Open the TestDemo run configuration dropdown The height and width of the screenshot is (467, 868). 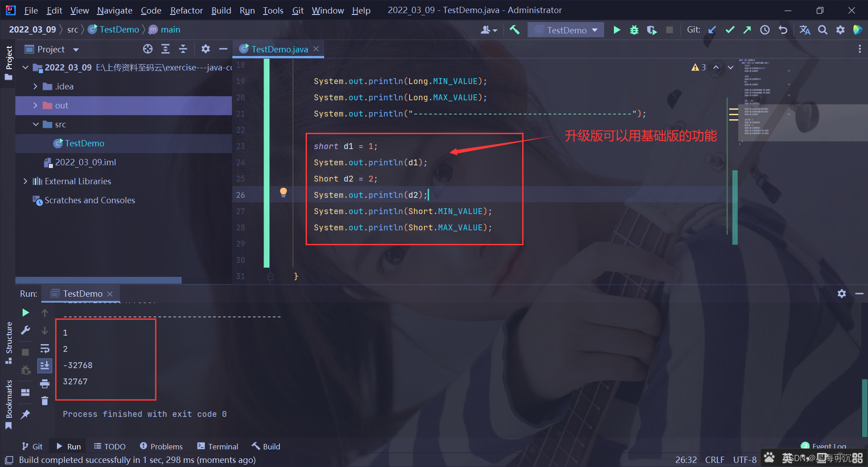pyautogui.click(x=566, y=30)
